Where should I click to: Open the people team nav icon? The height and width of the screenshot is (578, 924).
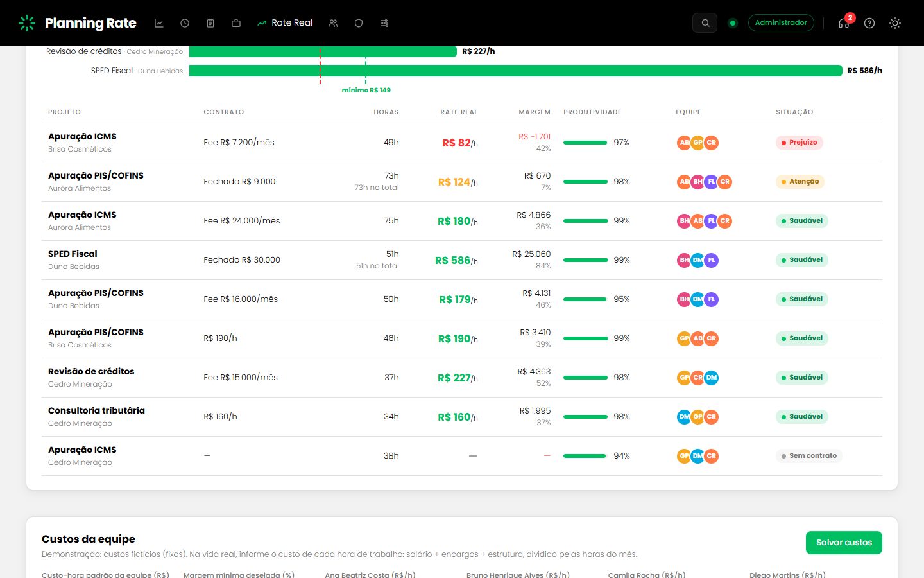click(x=333, y=23)
